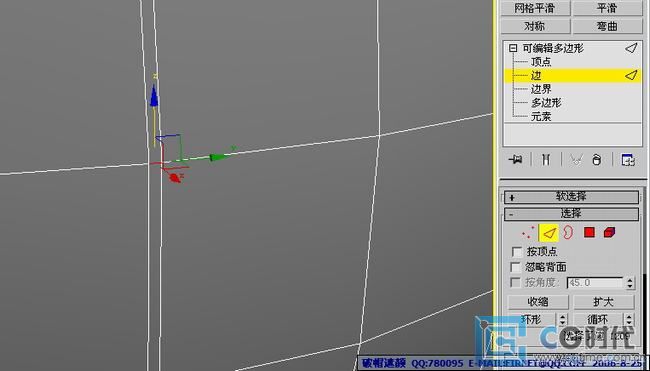Enable the 按顶点 checkbox
Viewport: 650px width, 371px height.
click(517, 252)
